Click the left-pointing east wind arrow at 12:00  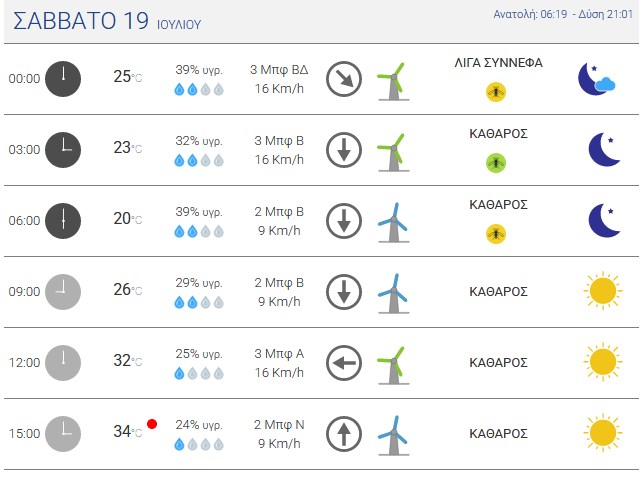[344, 363]
